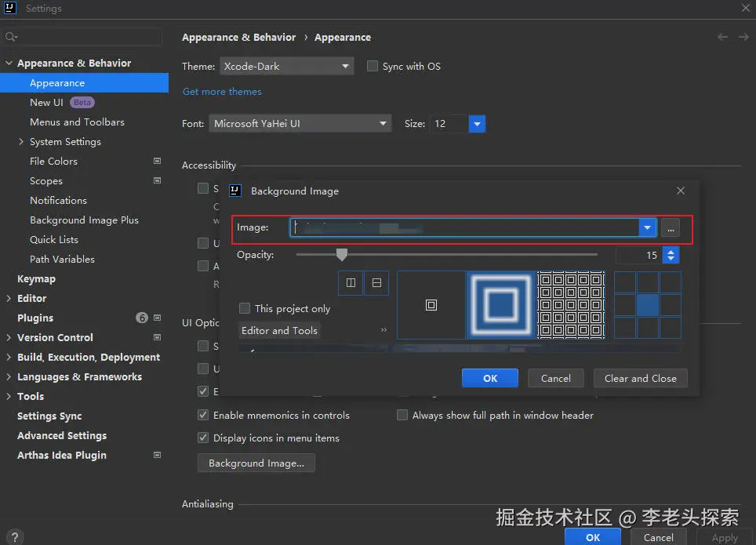Click the help question mark icon

click(15, 537)
